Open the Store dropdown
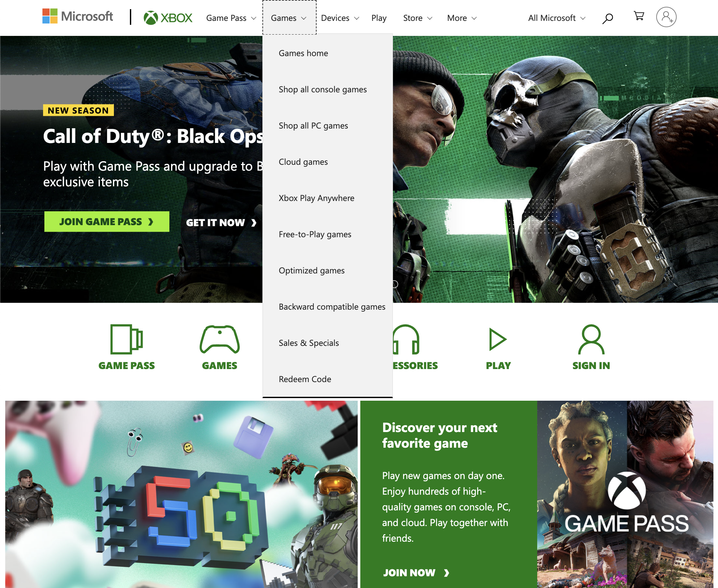Image resolution: width=718 pixels, height=588 pixels. tap(417, 18)
